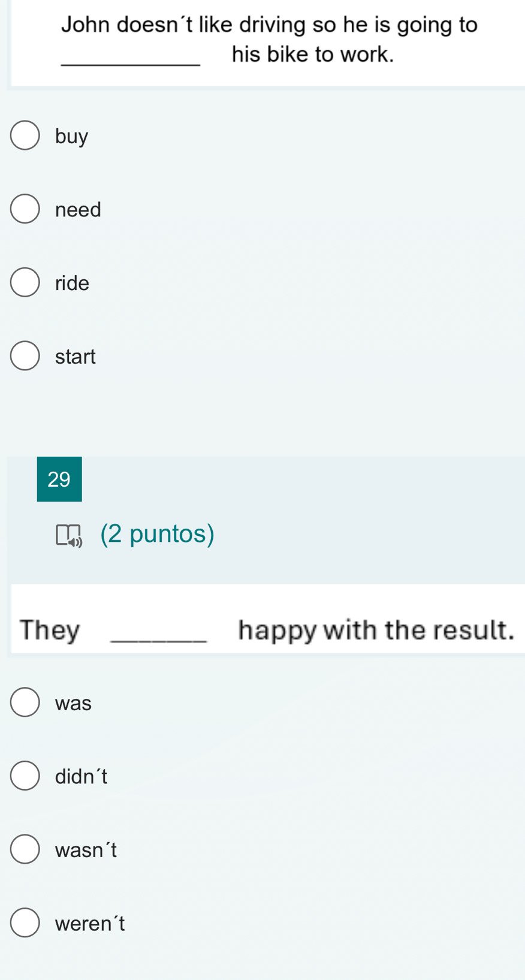Screen dimensions: 525x980
Task: Click the "weren't" answer label text
Action: click(90, 924)
